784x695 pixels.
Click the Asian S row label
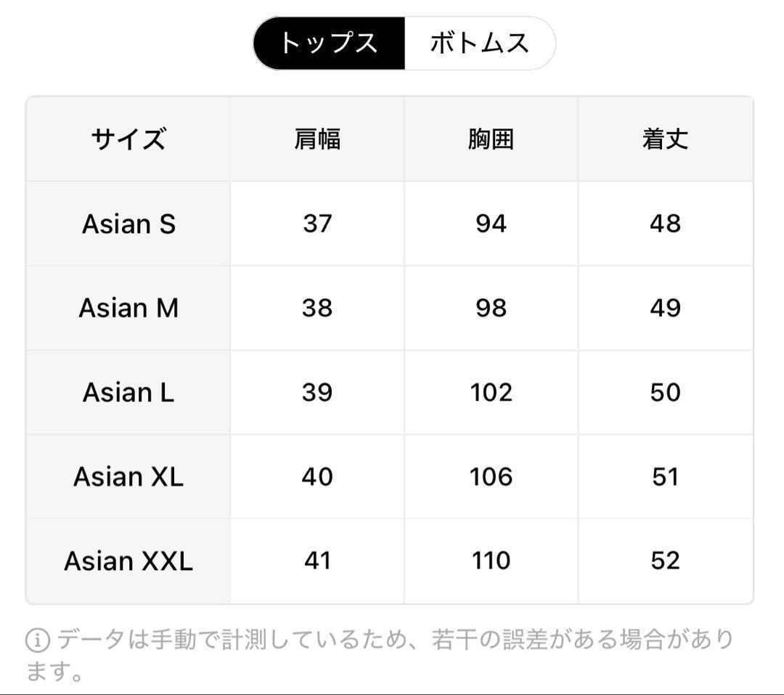(x=128, y=224)
